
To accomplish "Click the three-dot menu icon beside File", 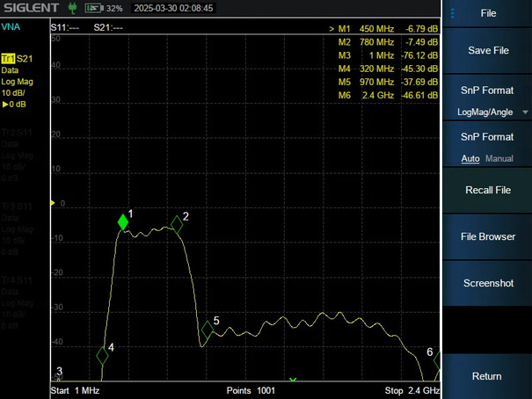I will 453,13.
